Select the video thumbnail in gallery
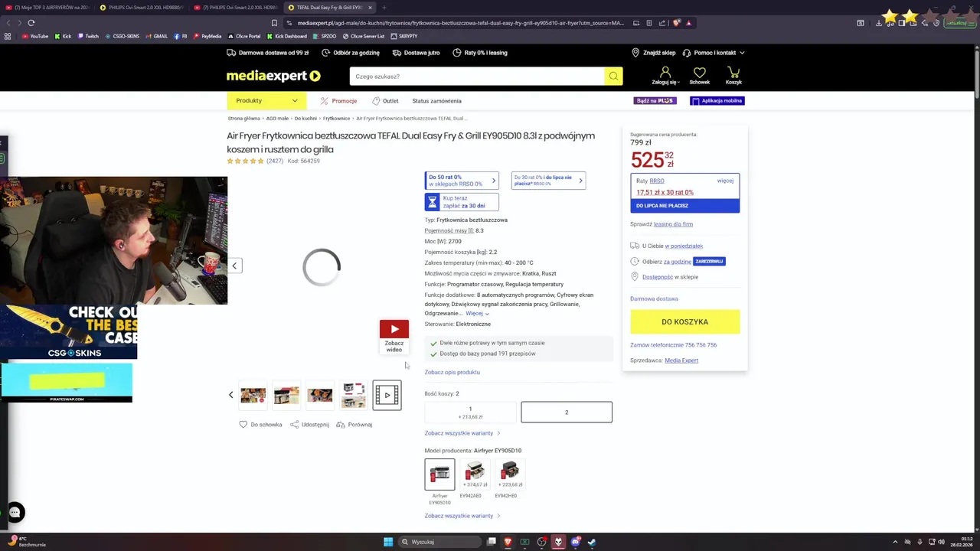Viewport: 980px width, 551px height. (x=387, y=395)
